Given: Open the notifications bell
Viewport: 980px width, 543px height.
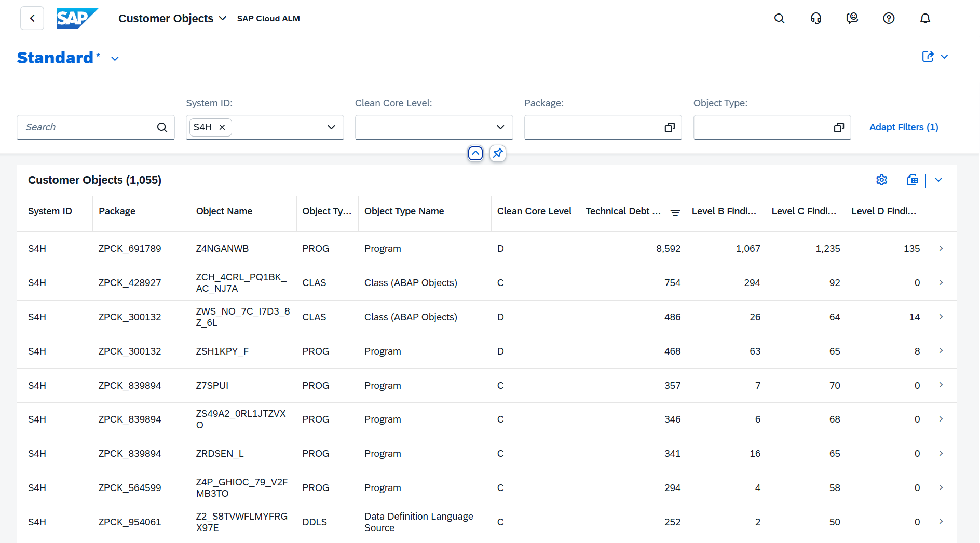Looking at the screenshot, I should click(x=925, y=19).
